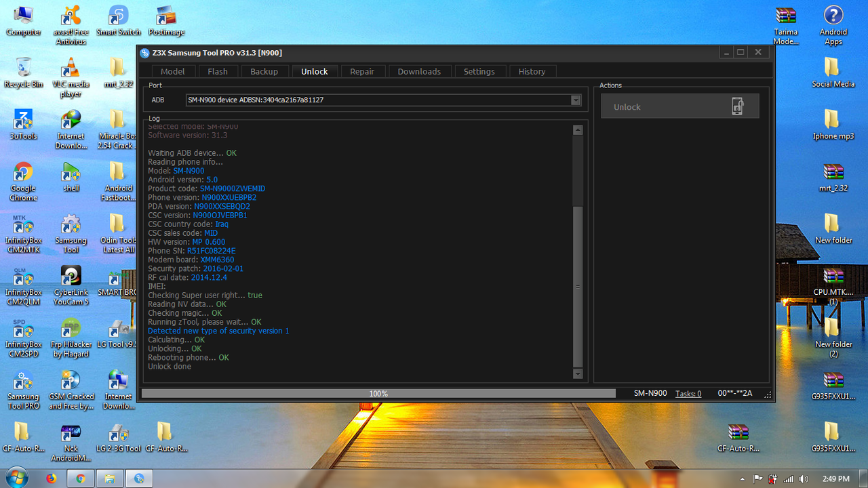Viewport: 868px width, 488px height.
Task: Select the 3uTools desktop icon
Action: 23,125
